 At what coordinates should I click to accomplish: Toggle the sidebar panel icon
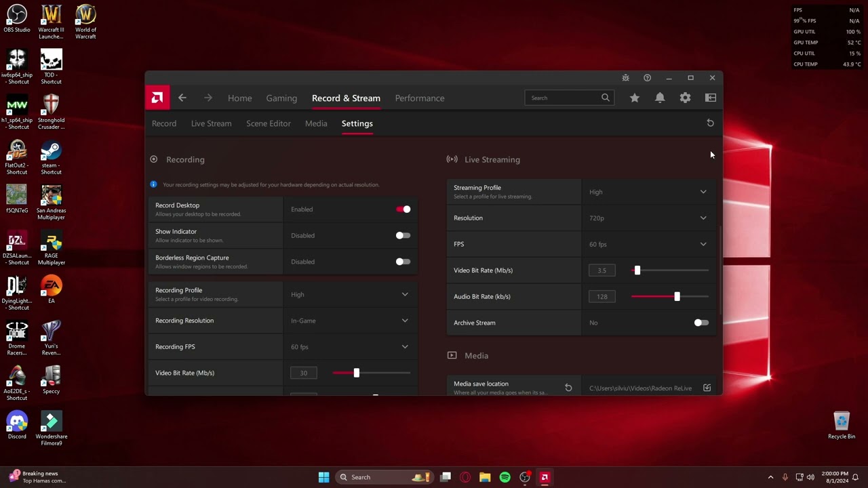[x=711, y=98]
